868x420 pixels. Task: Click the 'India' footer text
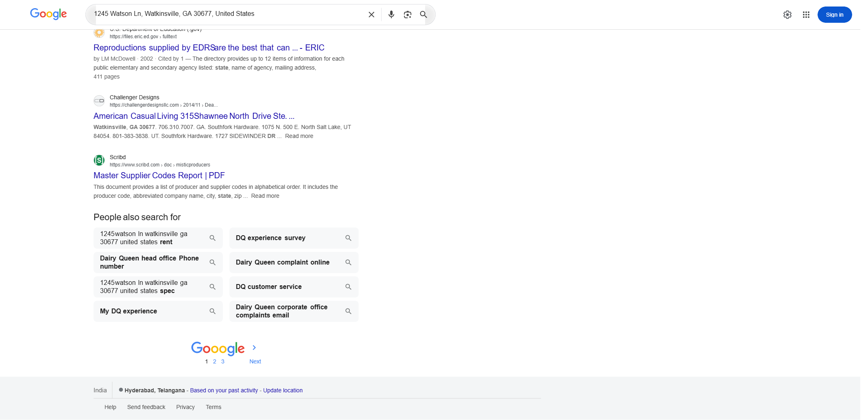coord(100,390)
